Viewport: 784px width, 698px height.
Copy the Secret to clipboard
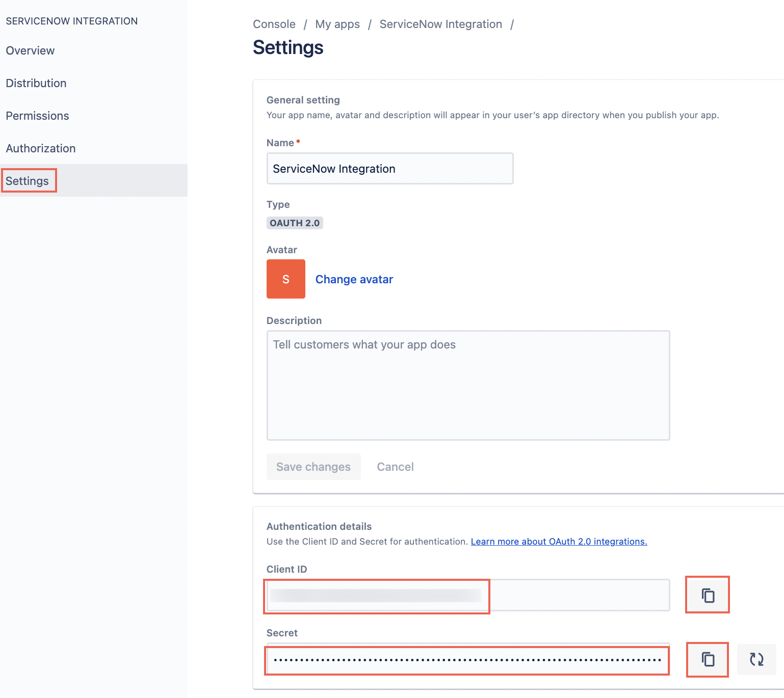click(x=708, y=659)
